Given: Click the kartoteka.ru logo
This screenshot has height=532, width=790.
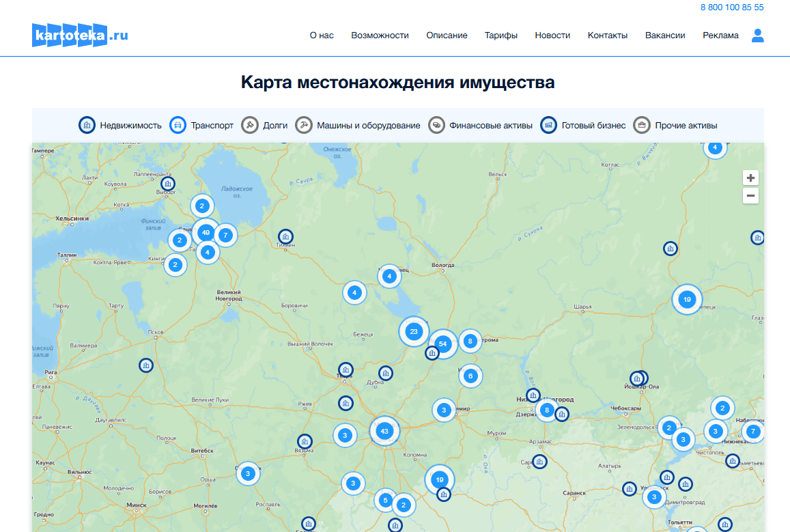Looking at the screenshot, I should pos(80,35).
